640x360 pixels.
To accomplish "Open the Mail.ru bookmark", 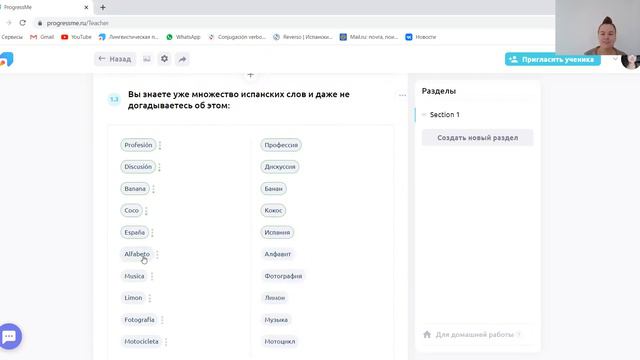I will click(369, 37).
